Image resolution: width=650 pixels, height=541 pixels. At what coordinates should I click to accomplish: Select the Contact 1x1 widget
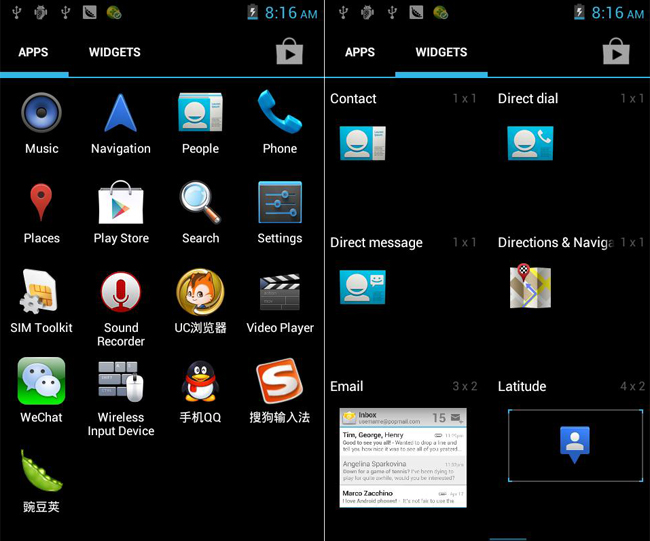point(363,143)
